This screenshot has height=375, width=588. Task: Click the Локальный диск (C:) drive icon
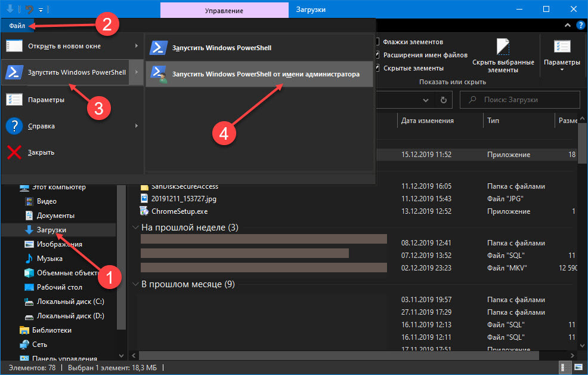(29, 302)
